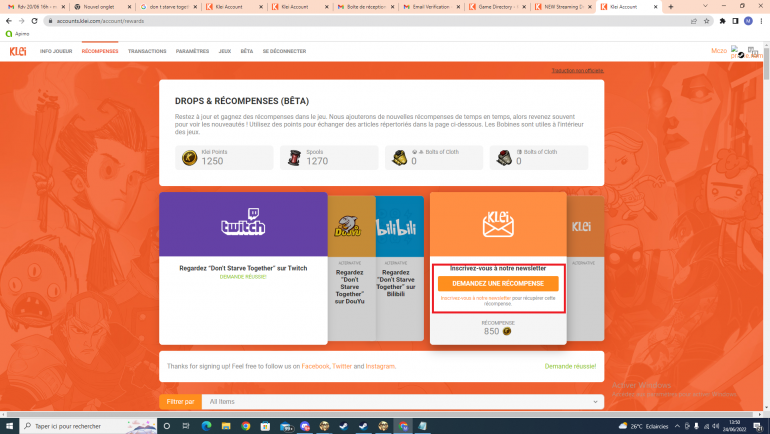Select the RÉCOMPENSES tab
The image size is (770, 434).
tap(100, 51)
